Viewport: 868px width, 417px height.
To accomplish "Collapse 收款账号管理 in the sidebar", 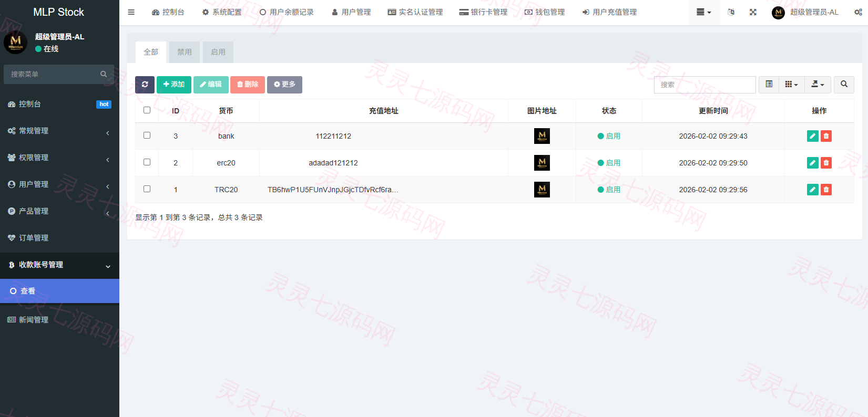I will [59, 265].
